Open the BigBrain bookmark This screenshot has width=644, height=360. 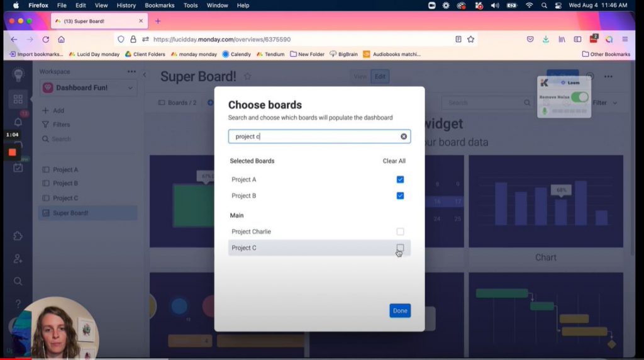343,54
